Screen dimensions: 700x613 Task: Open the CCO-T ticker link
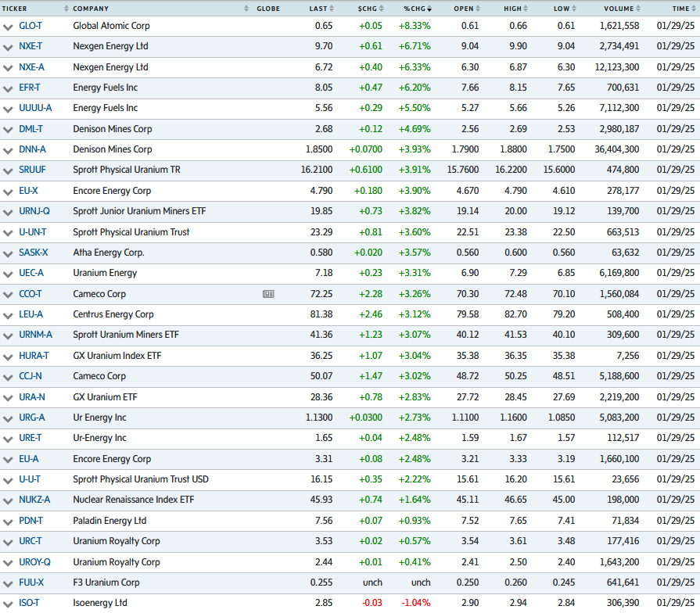pyautogui.click(x=31, y=294)
